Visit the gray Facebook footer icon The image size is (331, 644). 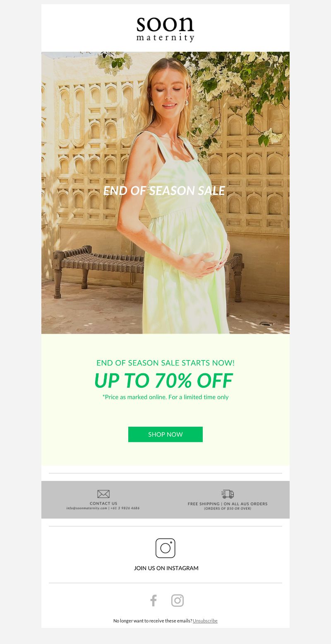click(154, 601)
